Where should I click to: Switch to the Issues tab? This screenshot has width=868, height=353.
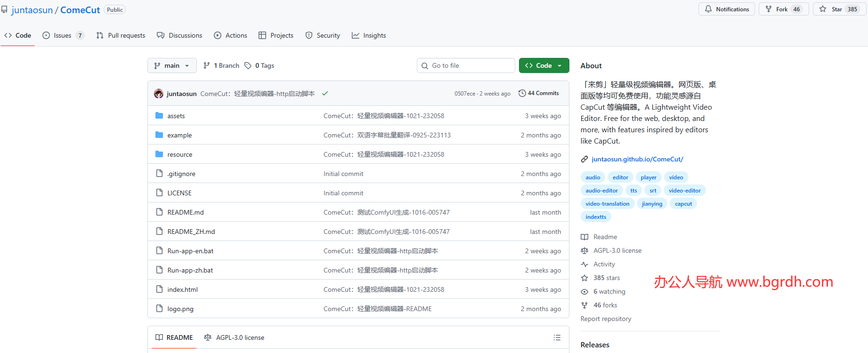point(63,35)
